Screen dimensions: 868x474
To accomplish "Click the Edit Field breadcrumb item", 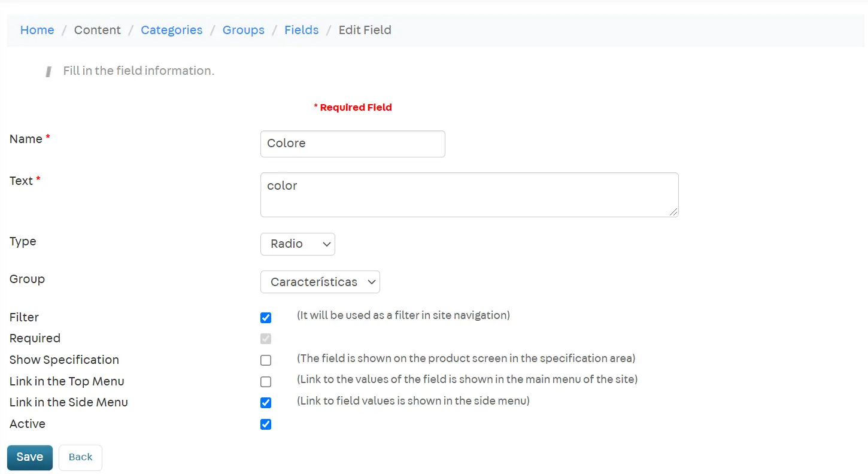I will coord(365,30).
